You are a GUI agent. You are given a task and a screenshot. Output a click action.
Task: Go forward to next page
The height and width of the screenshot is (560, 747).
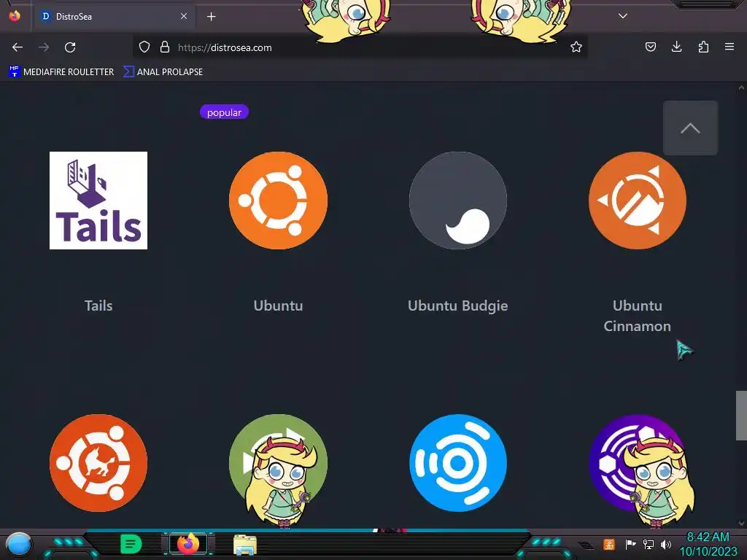point(44,47)
